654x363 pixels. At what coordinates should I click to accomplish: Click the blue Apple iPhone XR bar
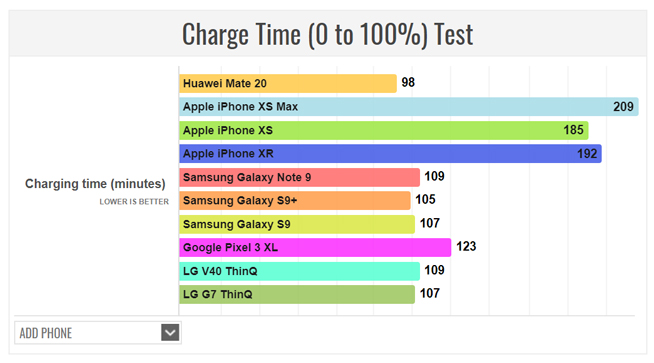pyautogui.click(x=390, y=154)
